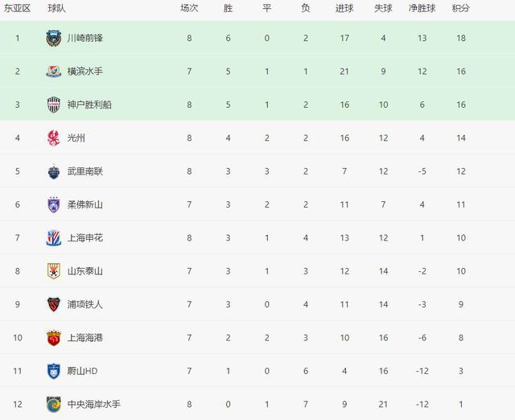
Task: Click the 上海海港 team logo
Action: [x=54, y=338]
